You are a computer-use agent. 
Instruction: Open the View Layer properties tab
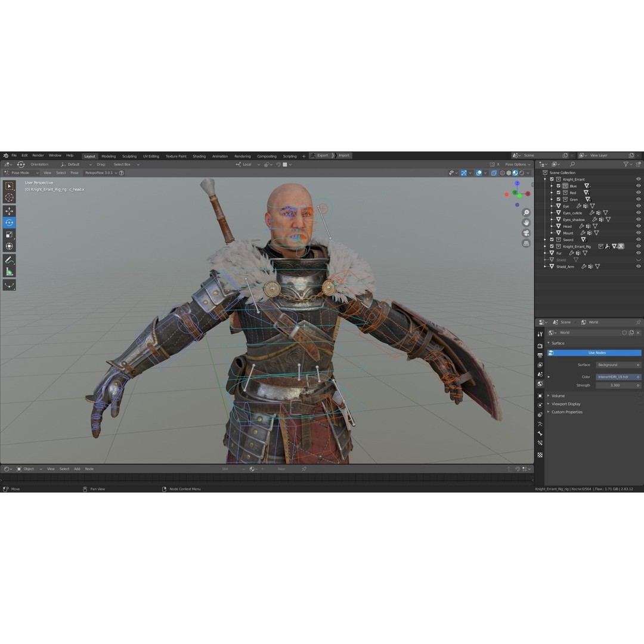tap(540, 365)
